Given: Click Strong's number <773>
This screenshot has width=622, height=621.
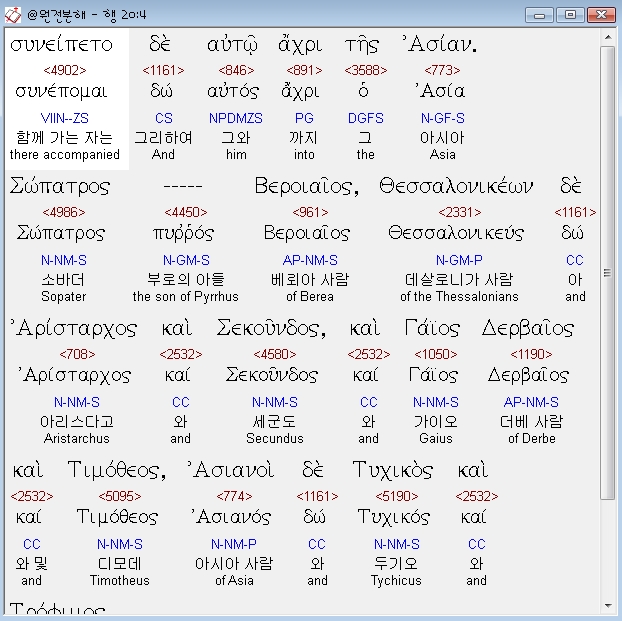Looking at the screenshot, I should 442,70.
